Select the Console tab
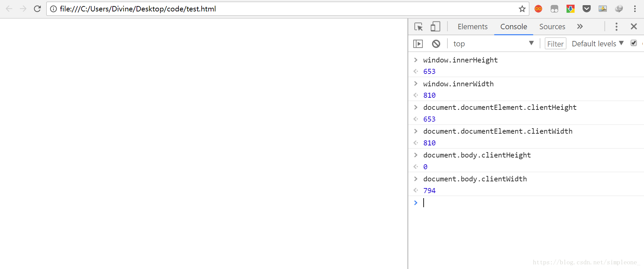This screenshot has height=269, width=644. tap(514, 27)
